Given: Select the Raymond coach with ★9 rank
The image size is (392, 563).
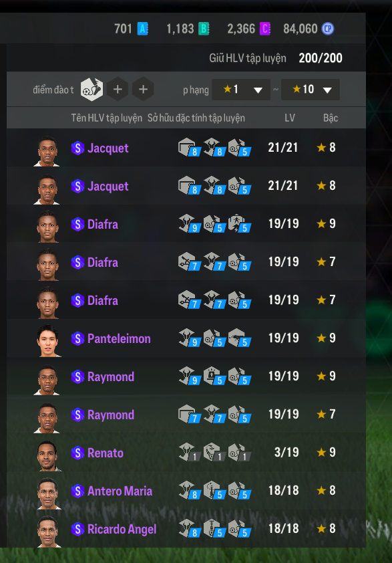Looking at the screenshot, I should [x=186, y=376].
